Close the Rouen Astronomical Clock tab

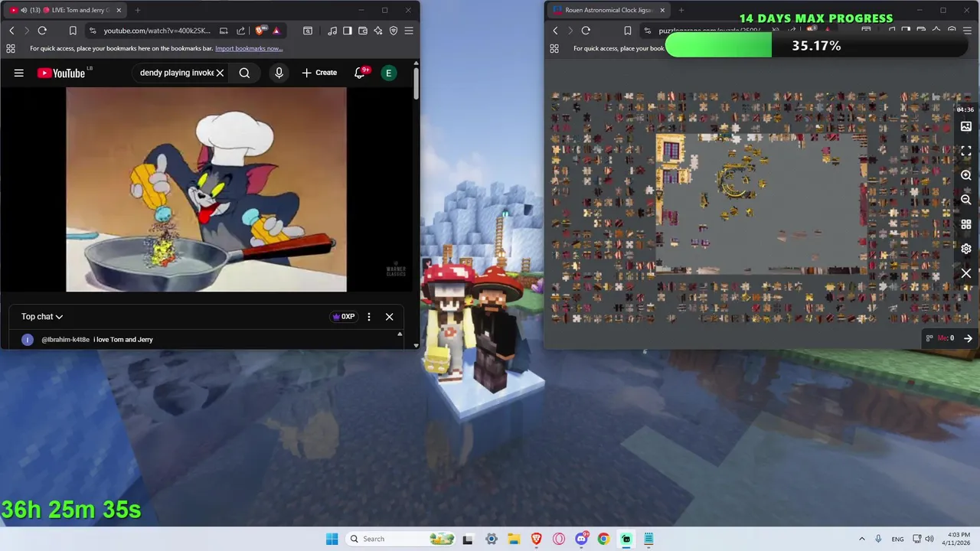[x=662, y=10]
